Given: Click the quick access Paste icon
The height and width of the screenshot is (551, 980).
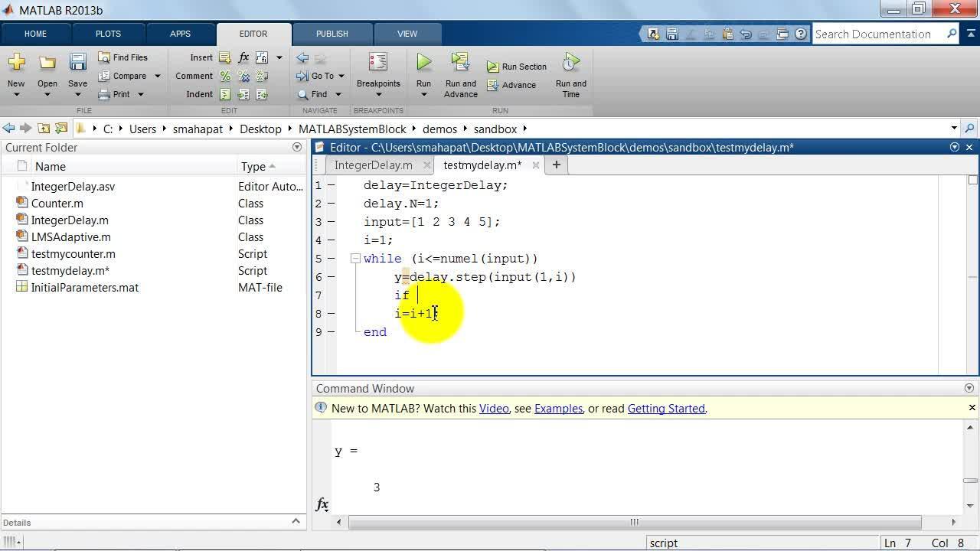Looking at the screenshot, I should (x=727, y=34).
